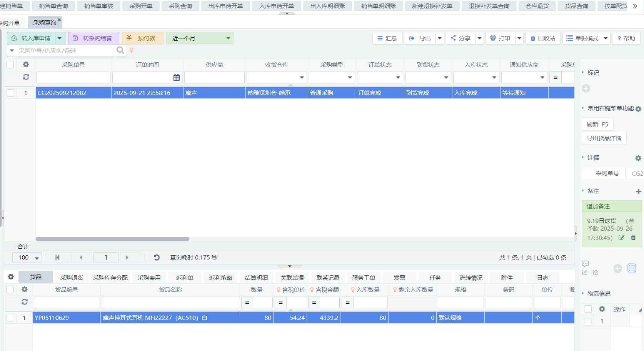This screenshot has width=644, height=351.
Task: Switch to the 采购退货 detail tab
Action: (72, 278)
